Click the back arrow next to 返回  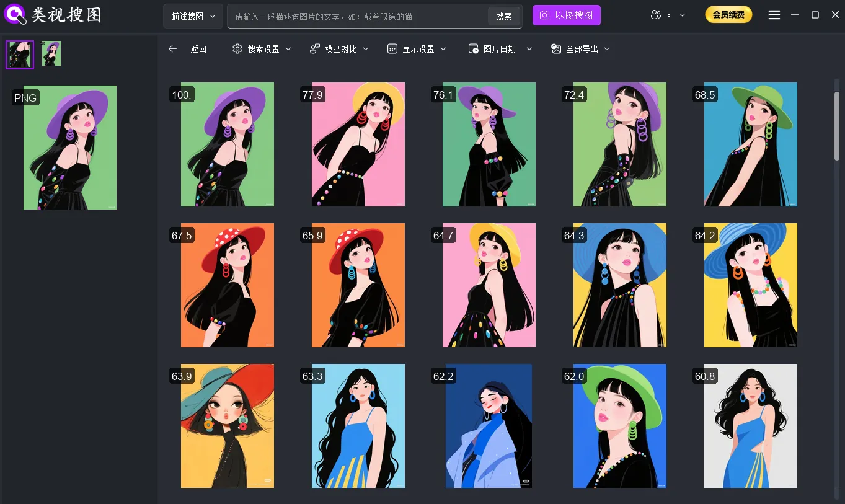[172, 48]
